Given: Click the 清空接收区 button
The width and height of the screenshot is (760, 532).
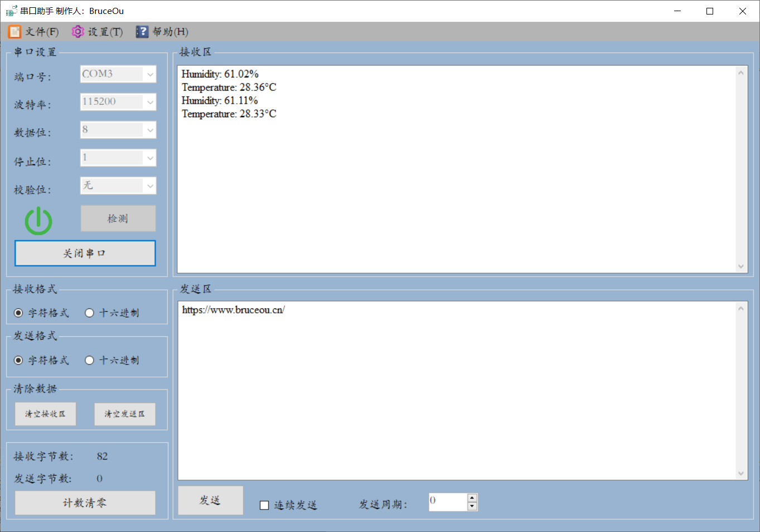Looking at the screenshot, I should coord(45,414).
